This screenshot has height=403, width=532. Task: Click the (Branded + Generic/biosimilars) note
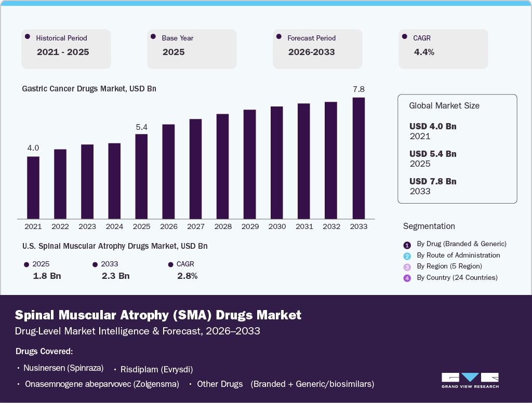tap(312, 384)
